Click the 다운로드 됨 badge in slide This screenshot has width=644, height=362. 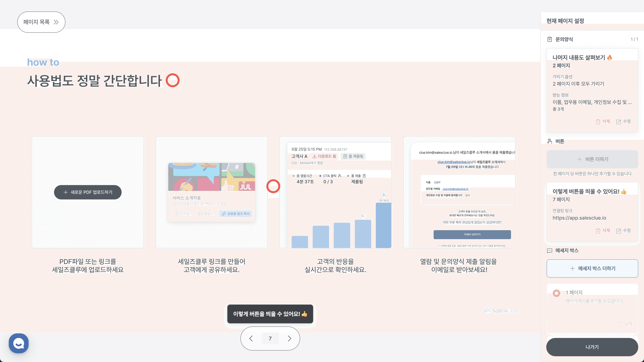[324, 156]
